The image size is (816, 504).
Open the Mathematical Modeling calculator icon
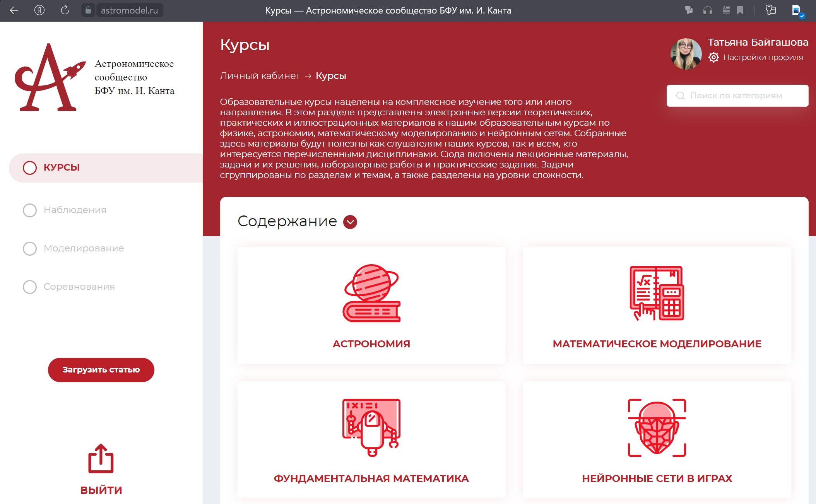coord(657,293)
